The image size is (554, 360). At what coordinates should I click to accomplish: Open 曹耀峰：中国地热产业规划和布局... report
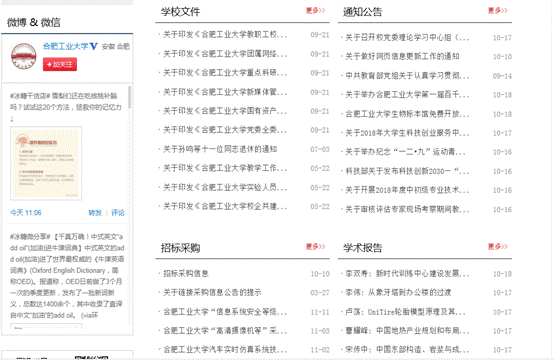[x=407, y=331]
